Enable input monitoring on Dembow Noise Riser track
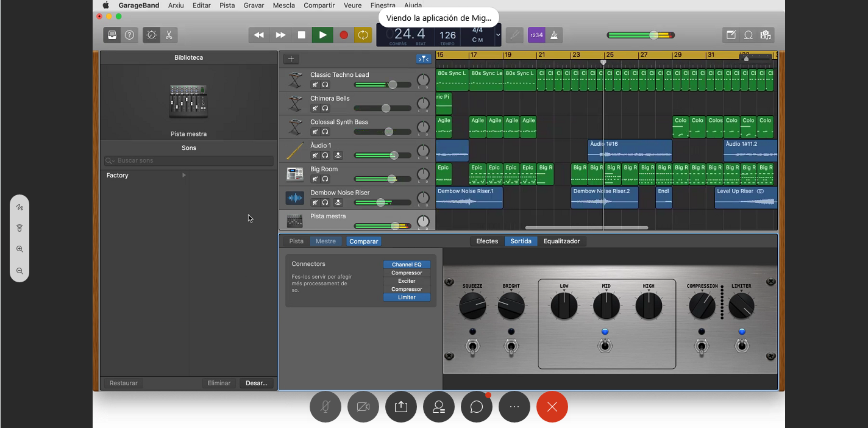The image size is (868, 428). [338, 202]
